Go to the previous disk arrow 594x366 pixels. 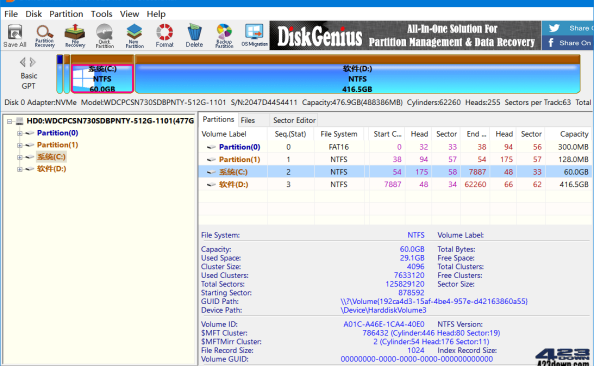pyautogui.click(x=23, y=62)
